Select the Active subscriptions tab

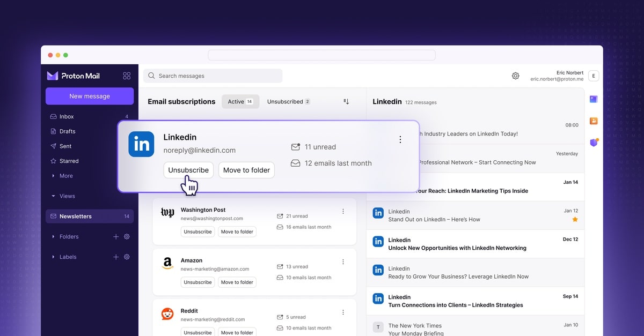240,102
